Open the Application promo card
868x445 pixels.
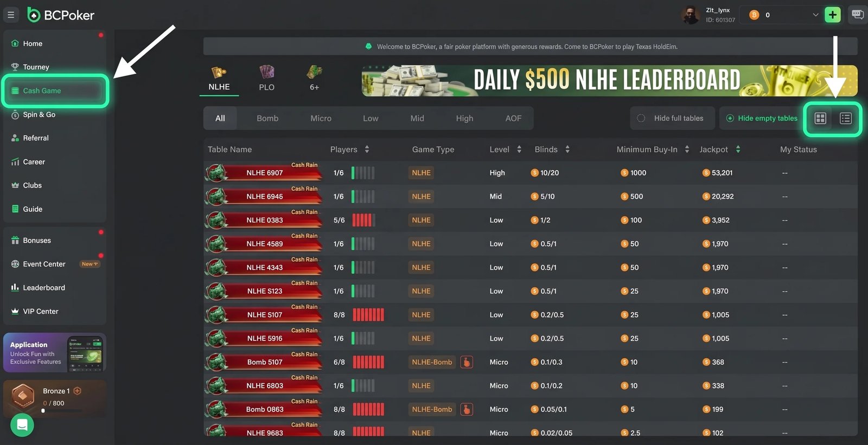(x=54, y=353)
